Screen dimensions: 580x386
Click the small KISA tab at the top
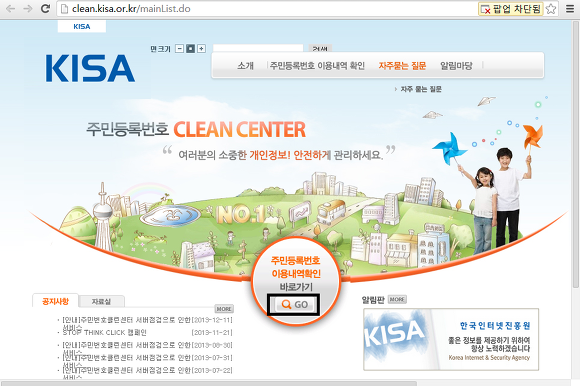click(82, 26)
